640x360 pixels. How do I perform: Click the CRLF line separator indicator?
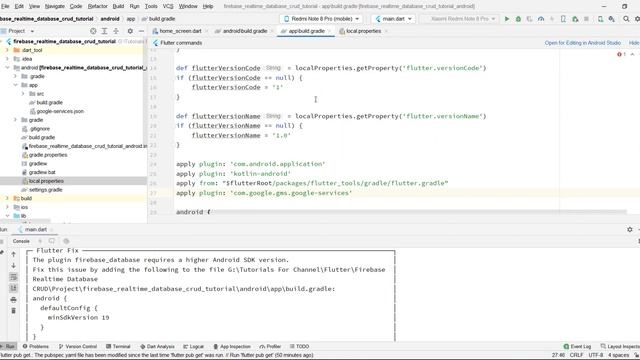click(x=576, y=356)
